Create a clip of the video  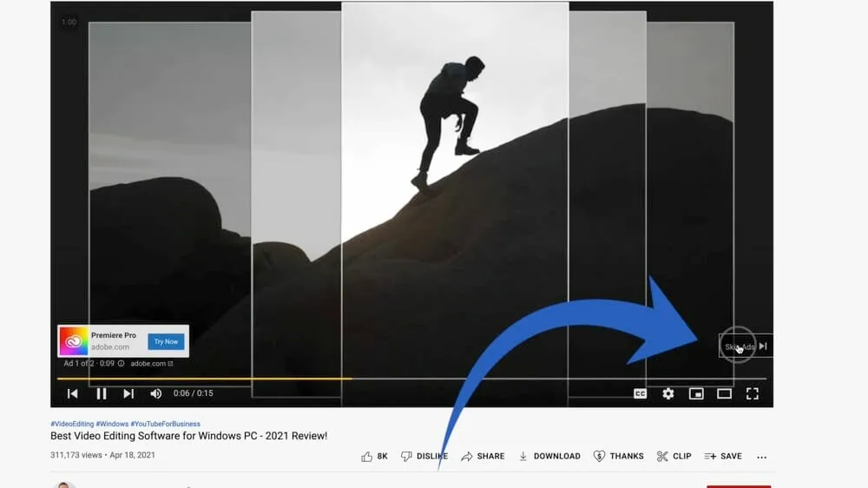tap(674, 456)
